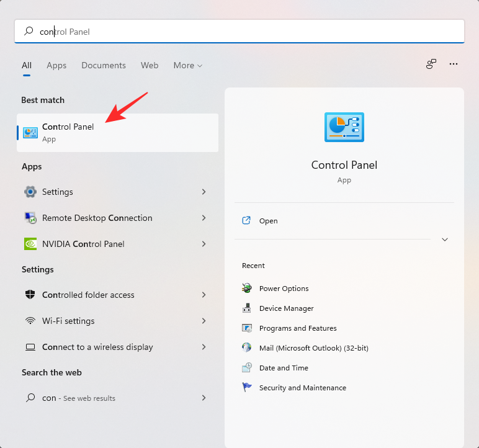The image size is (479, 448).
Task: Expand Wi-Fi settings with its chevron arrow
Action: (204, 321)
